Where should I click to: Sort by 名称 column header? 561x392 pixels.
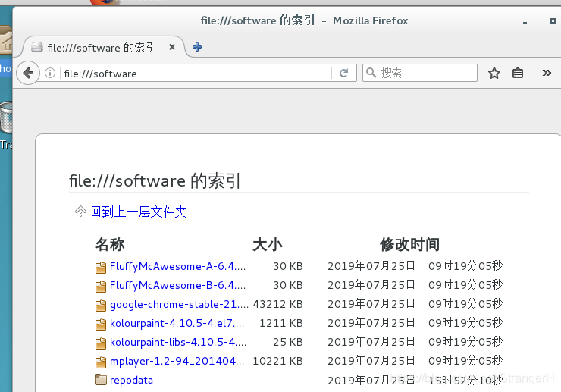110,244
